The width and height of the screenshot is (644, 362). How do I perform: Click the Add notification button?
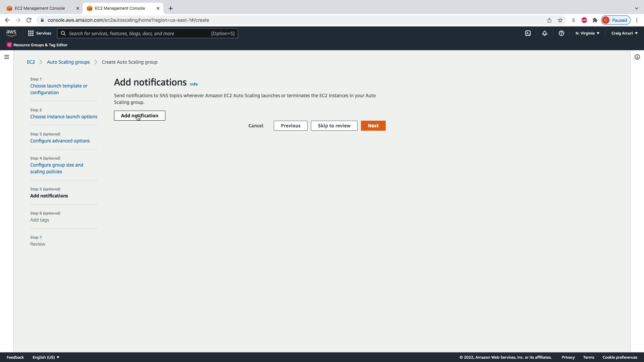[x=140, y=116]
